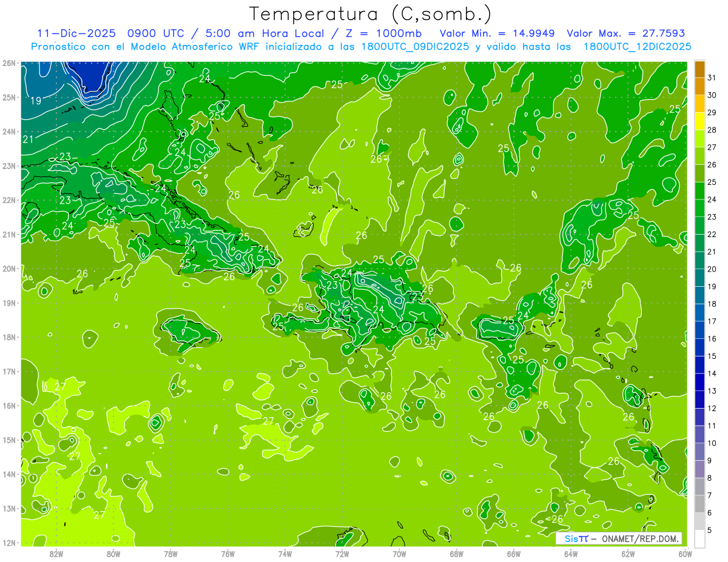The width and height of the screenshot is (728, 562).
Task: Click the '24N' latitude axis label
Action: pos(9,132)
